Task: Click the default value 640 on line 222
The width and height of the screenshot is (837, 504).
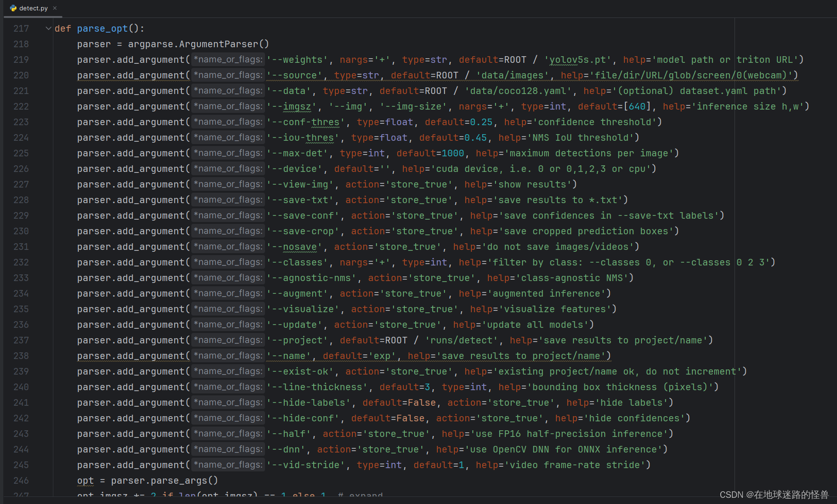Action: [637, 106]
